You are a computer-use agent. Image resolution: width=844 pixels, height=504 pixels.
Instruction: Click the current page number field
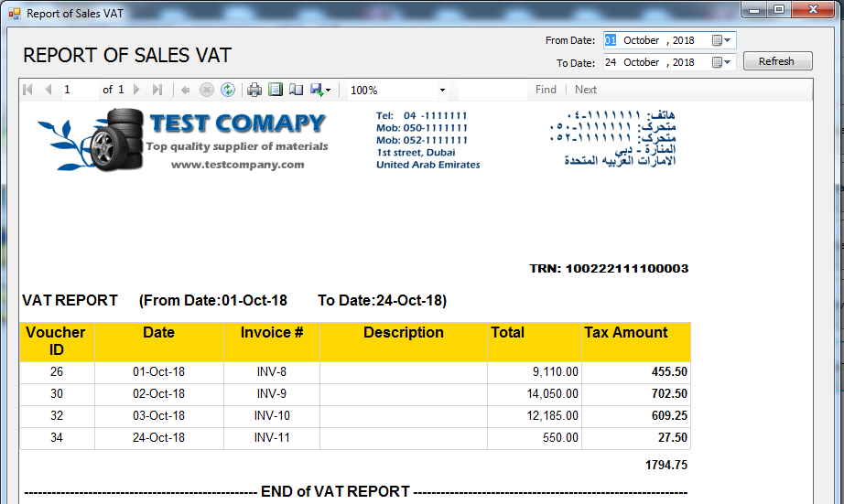pos(79,90)
